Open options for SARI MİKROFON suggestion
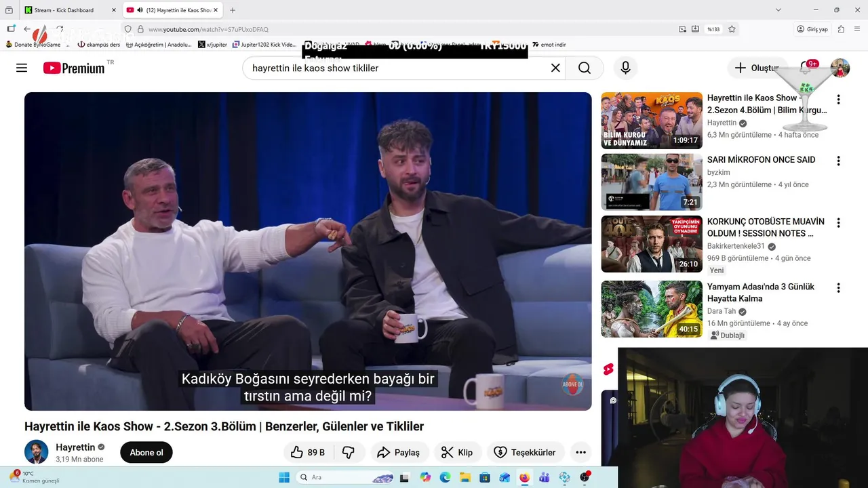The image size is (868, 488). pos(838,161)
